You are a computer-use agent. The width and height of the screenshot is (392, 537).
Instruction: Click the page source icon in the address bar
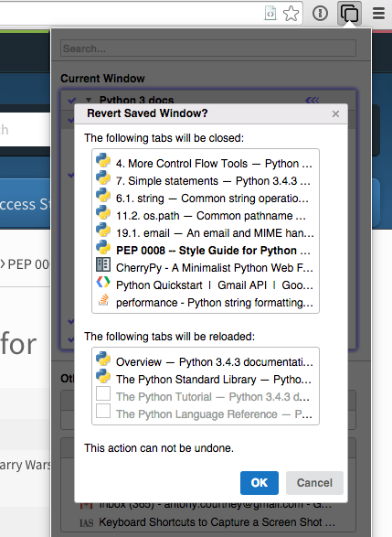click(270, 14)
